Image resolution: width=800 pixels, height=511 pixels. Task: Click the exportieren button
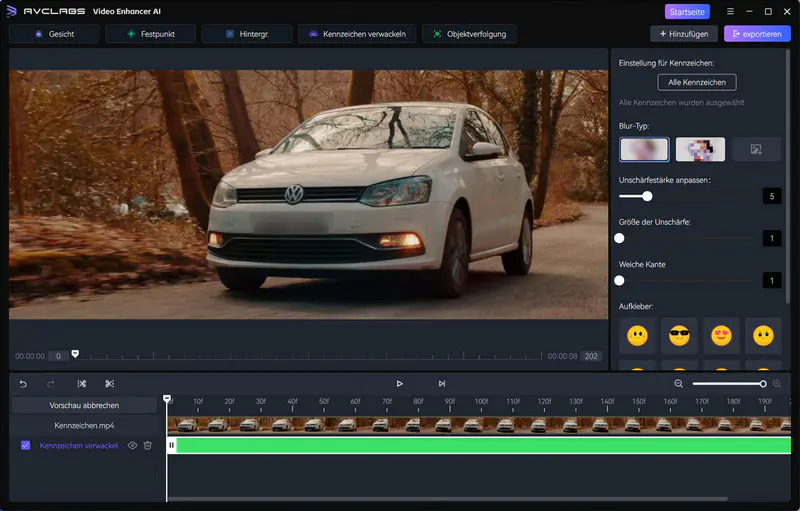757,34
